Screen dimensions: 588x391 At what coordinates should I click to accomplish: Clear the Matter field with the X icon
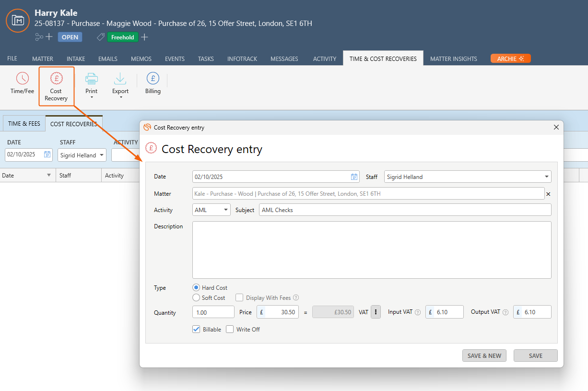548,194
